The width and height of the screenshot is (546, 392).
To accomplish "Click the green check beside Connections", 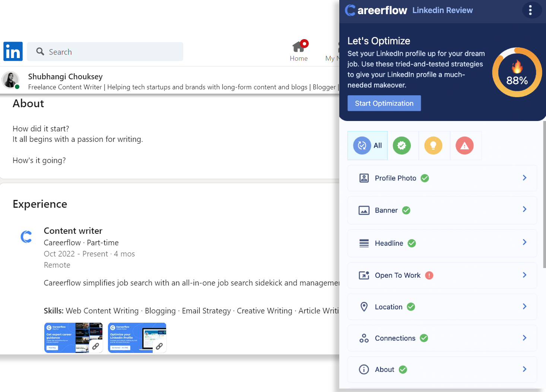I will point(424,338).
